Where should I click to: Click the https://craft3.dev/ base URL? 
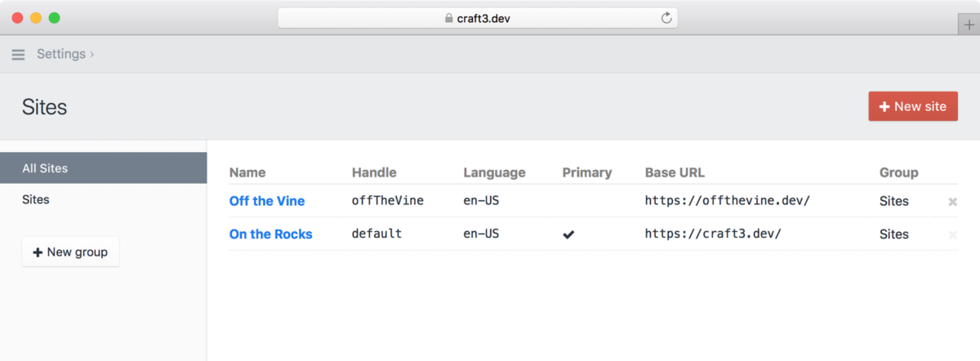[713, 234]
